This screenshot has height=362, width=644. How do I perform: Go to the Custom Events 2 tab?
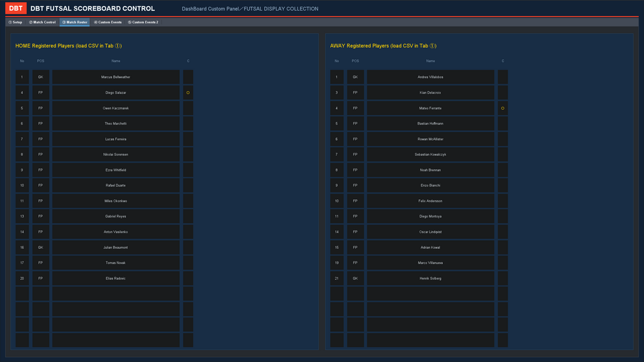click(143, 22)
